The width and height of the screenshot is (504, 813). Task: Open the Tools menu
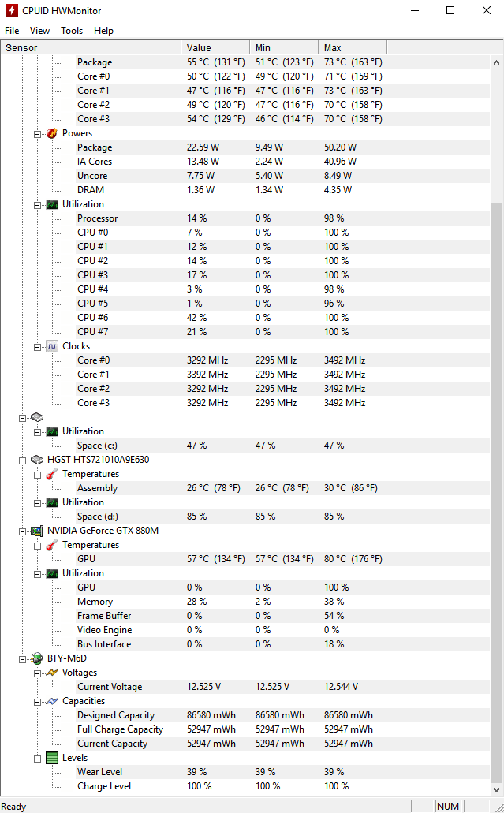[72, 31]
